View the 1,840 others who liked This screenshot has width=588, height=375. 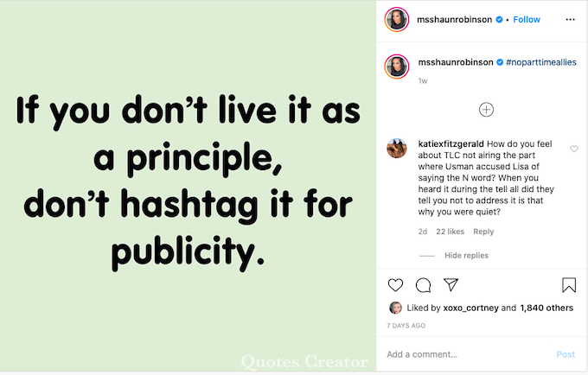(x=546, y=308)
